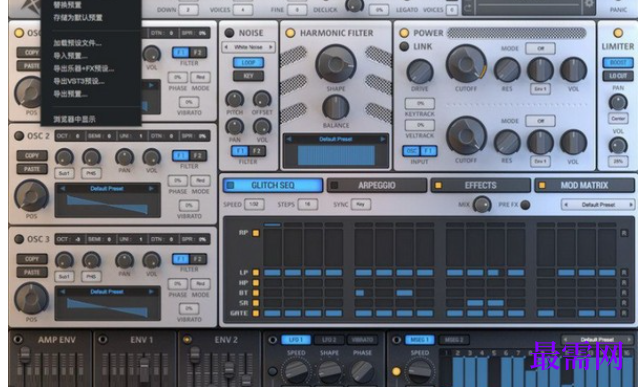Toggle the OSC 2 power indicator

[x=19, y=136]
